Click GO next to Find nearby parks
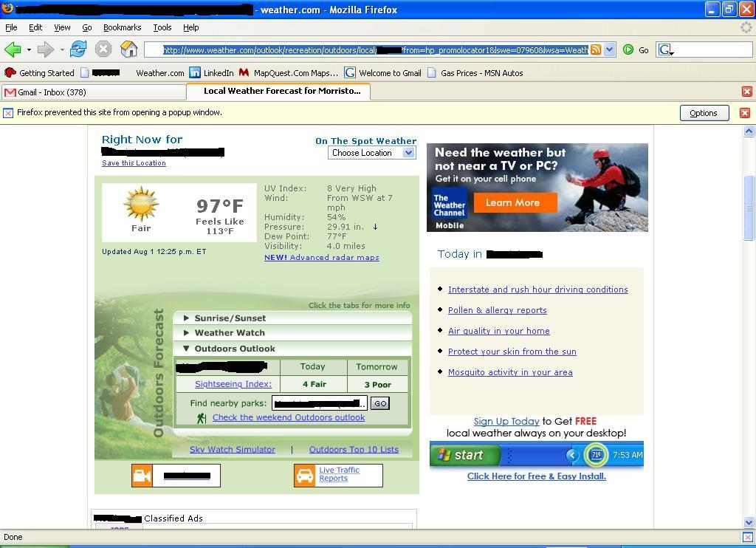Screen dimensions: 756x548 (x=380, y=403)
